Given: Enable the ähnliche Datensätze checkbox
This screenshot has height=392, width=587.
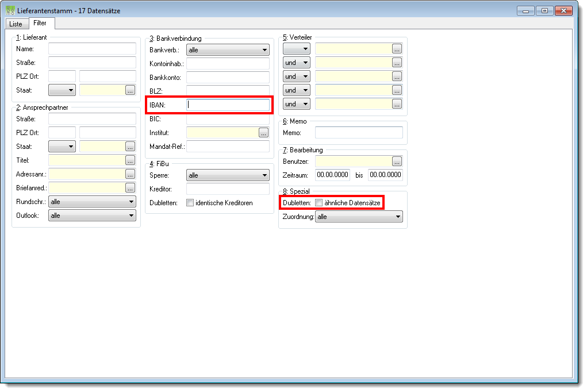Looking at the screenshot, I should 319,203.
